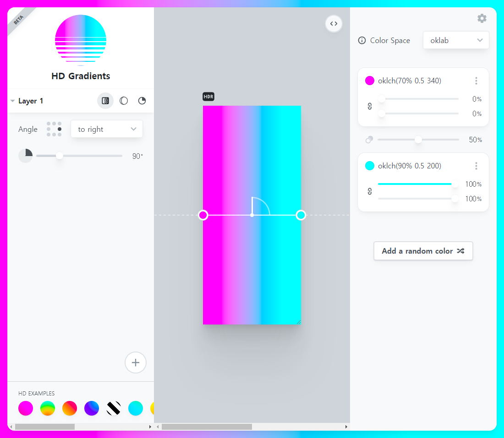This screenshot has width=504, height=438.
Task: Collapse Layer 1 with disclosure triangle
Action: (12, 101)
